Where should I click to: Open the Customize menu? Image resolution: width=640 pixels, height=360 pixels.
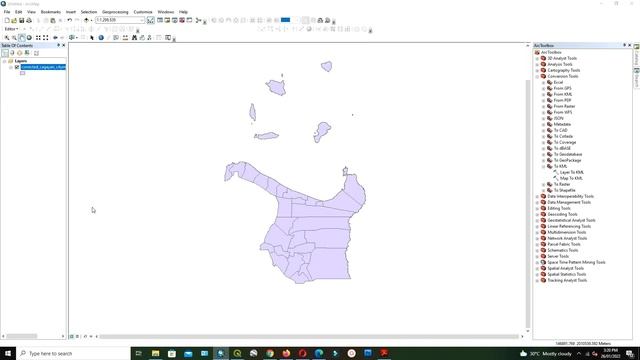143,12
